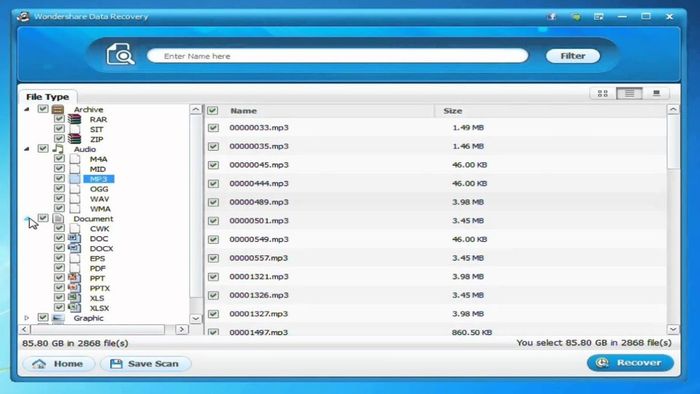Viewport: 700px width, 394px height.
Task: Select MP3 in the file type tree
Action: point(99,179)
